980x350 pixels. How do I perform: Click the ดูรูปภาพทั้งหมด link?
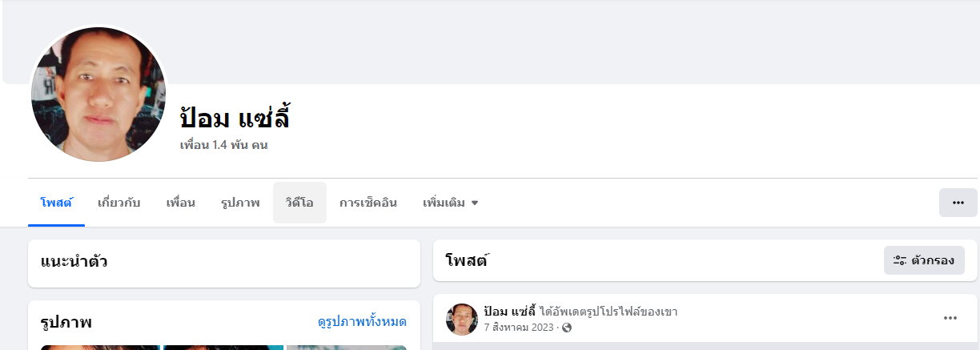click(362, 322)
